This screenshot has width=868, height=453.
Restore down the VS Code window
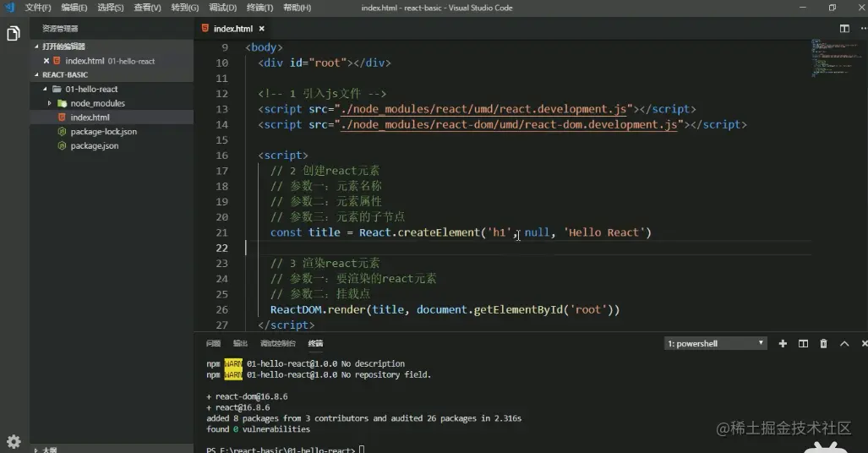click(832, 8)
